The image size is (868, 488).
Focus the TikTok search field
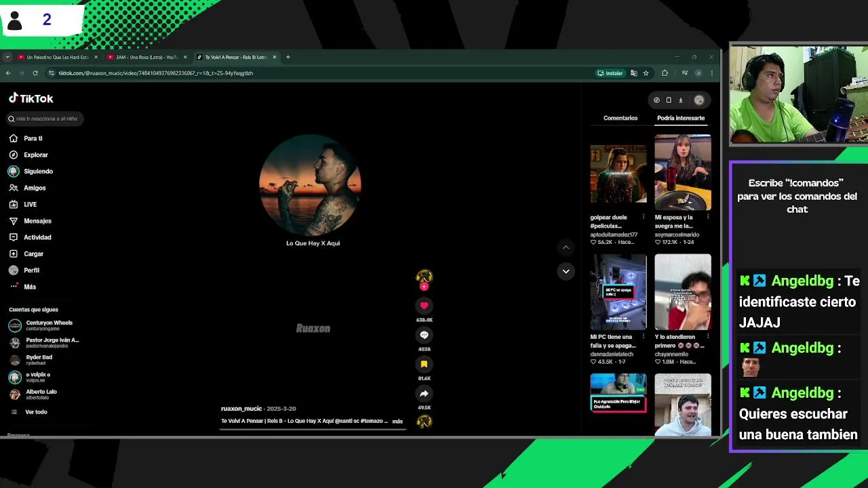tap(46, 119)
